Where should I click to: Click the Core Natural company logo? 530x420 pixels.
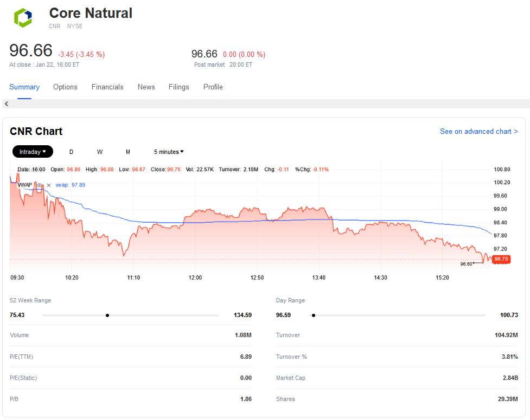[23, 18]
